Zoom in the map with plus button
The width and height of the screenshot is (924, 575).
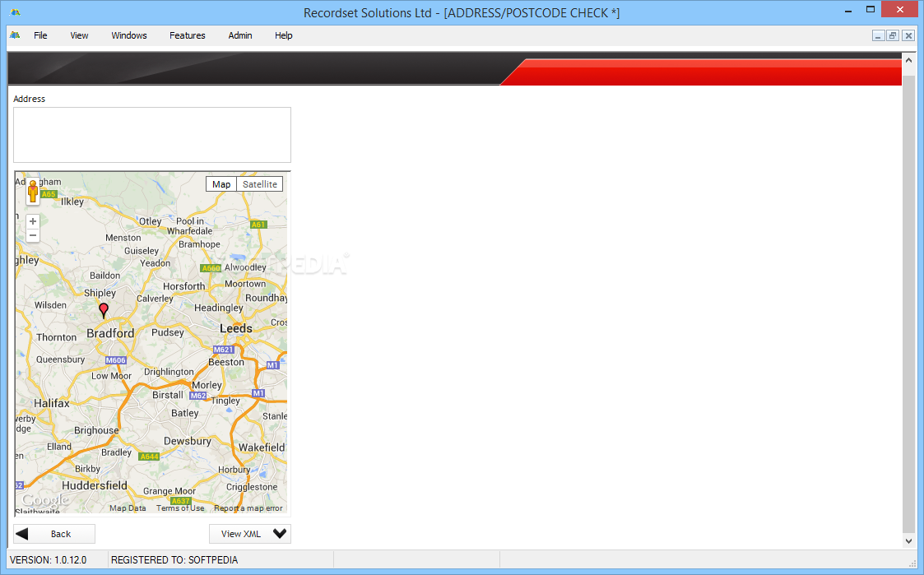click(33, 221)
